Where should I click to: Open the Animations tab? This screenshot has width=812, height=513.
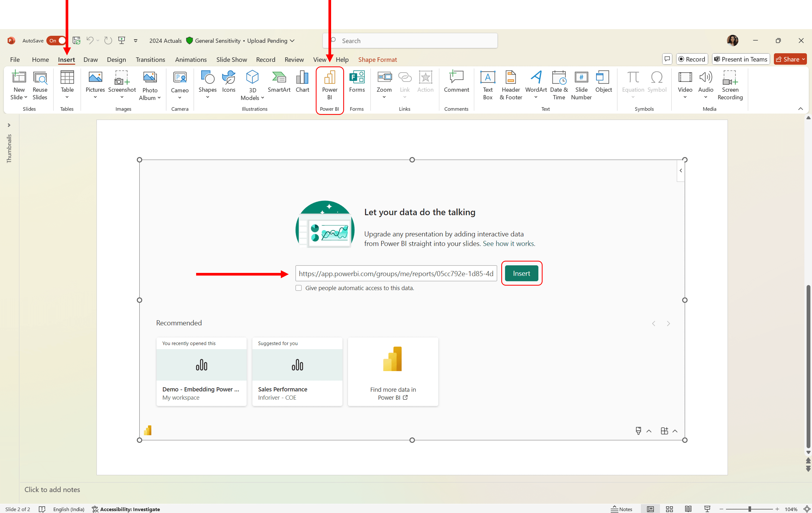pyautogui.click(x=191, y=59)
